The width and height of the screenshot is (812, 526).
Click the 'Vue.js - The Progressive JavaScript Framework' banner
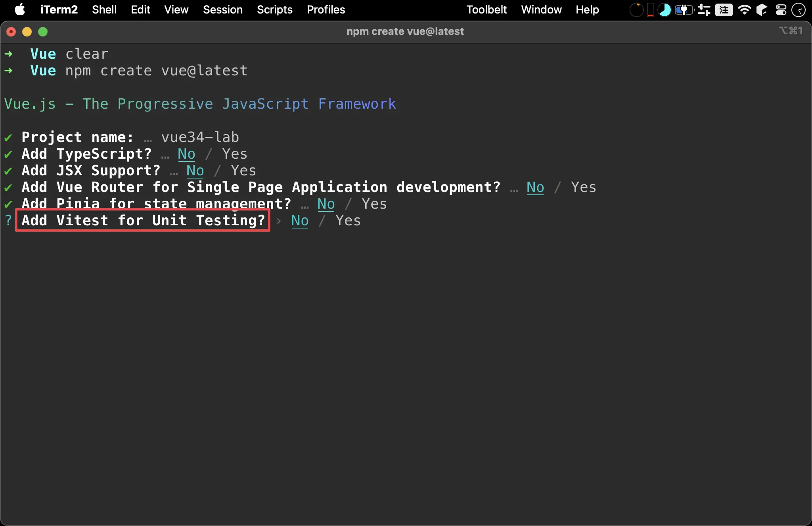tap(200, 104)
